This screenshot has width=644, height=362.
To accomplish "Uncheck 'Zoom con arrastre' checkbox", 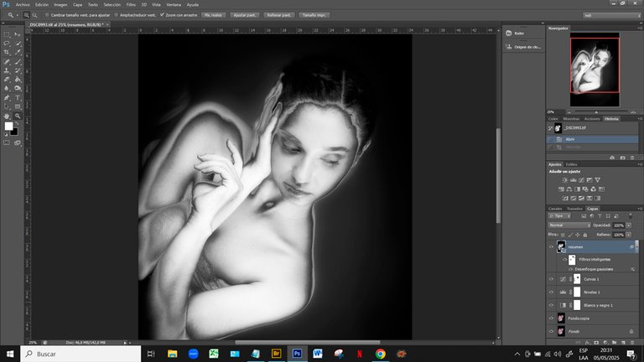I will pos(162,15).
